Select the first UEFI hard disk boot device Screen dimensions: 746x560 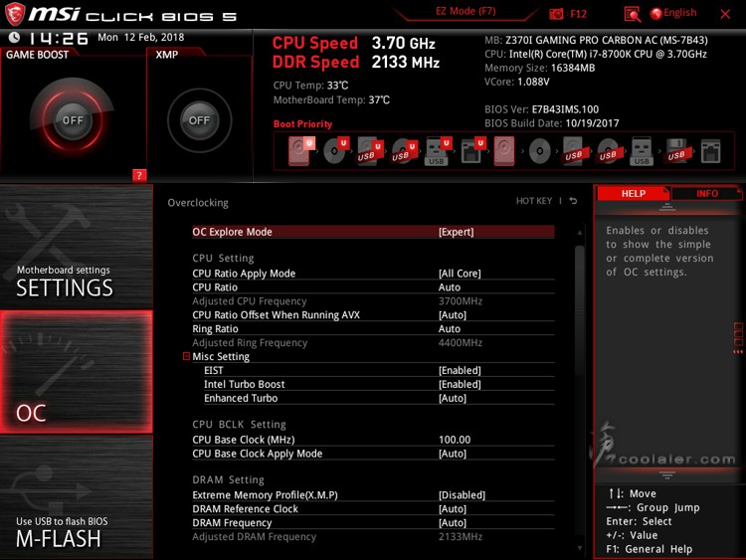tap(301, 151)
